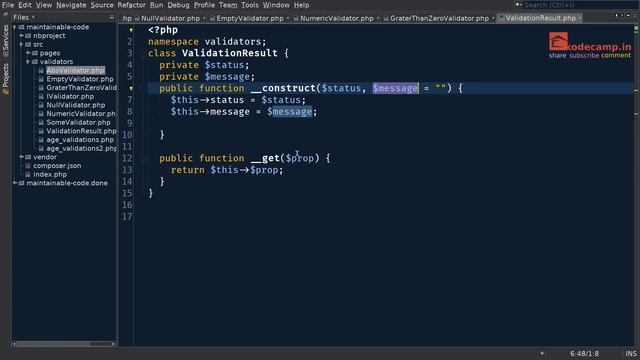Image resolution: width=640 pixels, height=360 pixels.
Task: Open the Team menu
Action: pyautogui.click(x=228, y=5)
